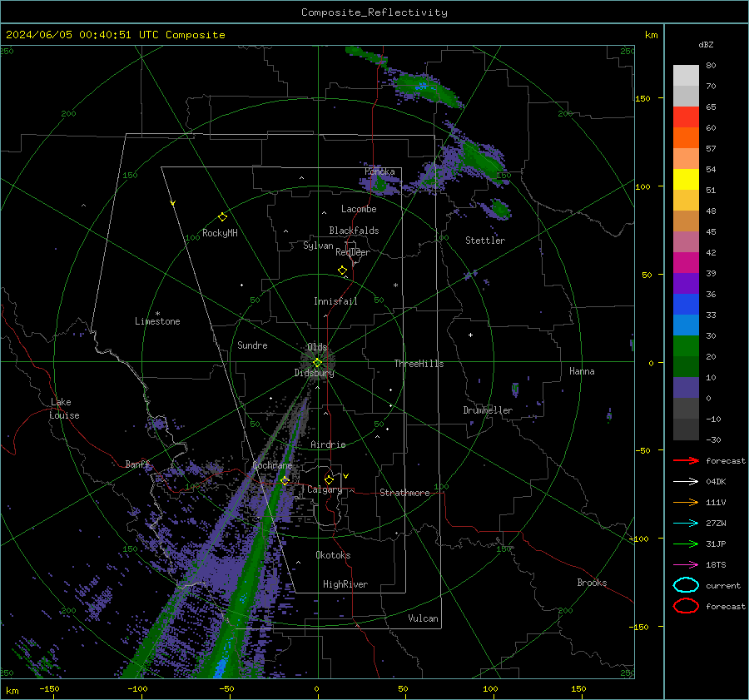749x700 pixels.
Task: Select the vivid violet dBZ scale swatch
Action: pyautogui.click(x=686, y=283)
